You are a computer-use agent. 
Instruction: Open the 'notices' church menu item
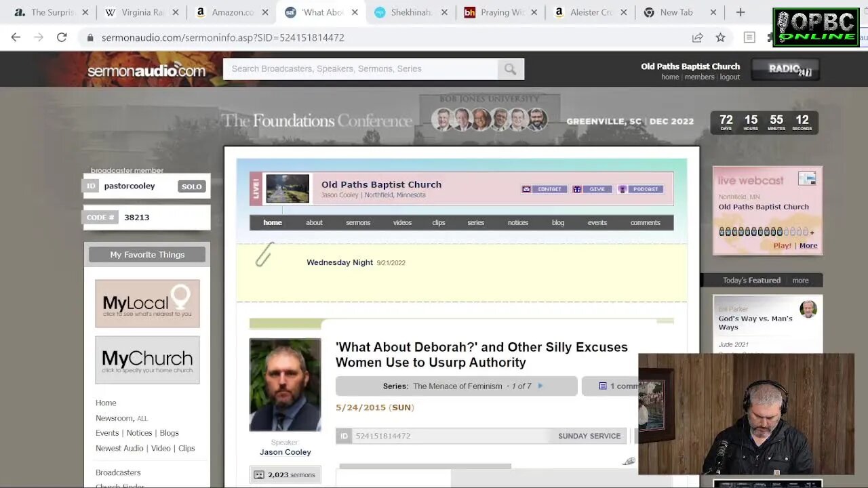tap(518, 222)
